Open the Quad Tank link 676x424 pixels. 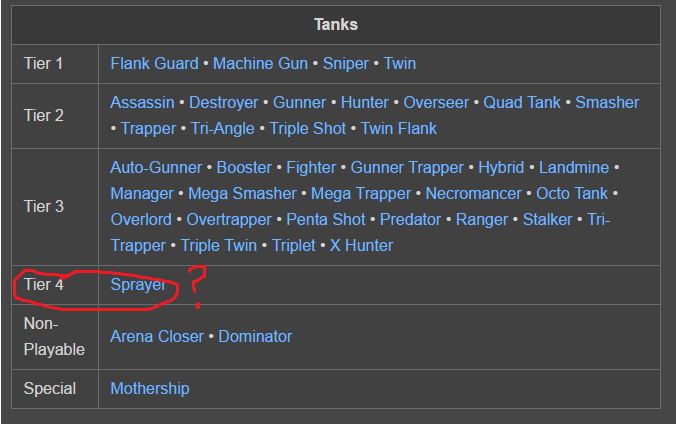coord(522,103)
